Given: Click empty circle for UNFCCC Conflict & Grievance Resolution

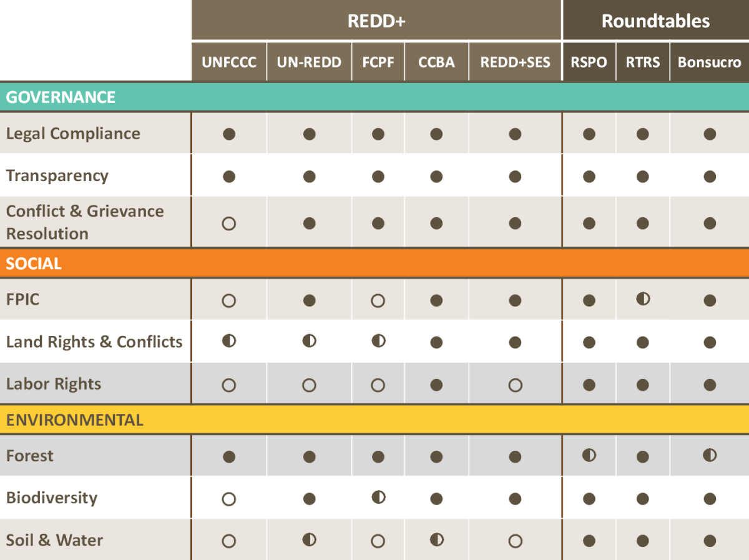Looking at the screenshot, I should (229, 224).
